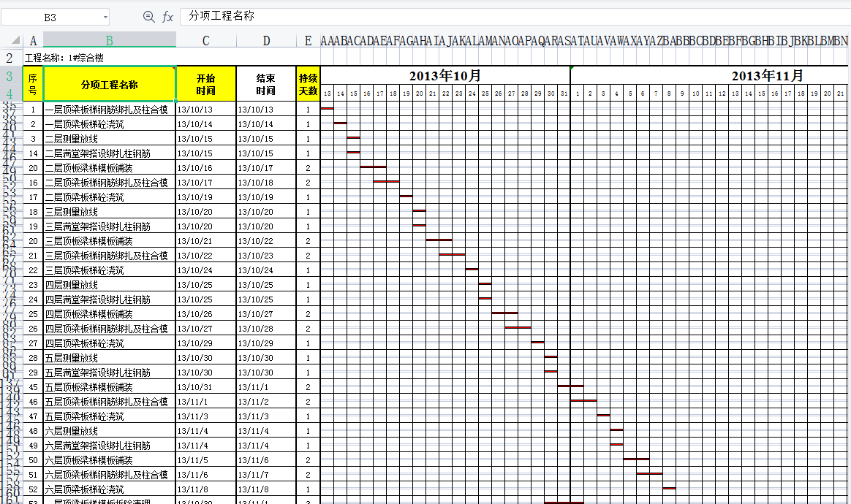Click the select-all corner triangle
The height and width of the screenshot is (504, 851).
click(15, 40)
